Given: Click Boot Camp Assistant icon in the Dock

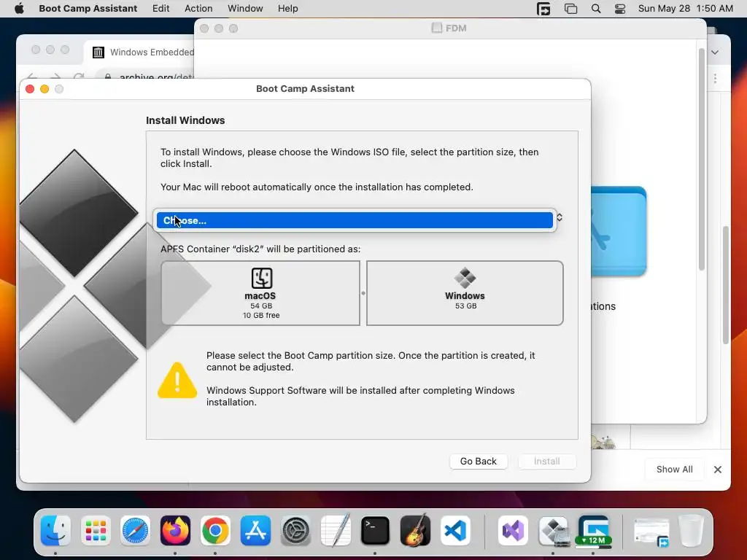Looking at the screenshot, I should coord(553,531).
